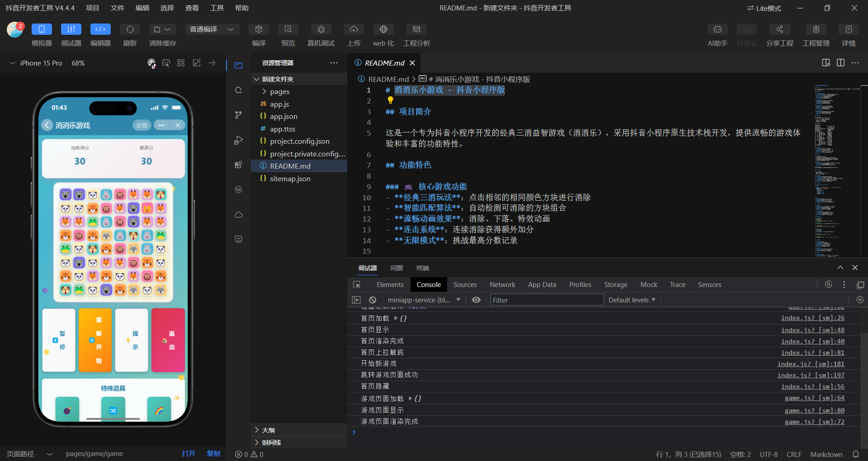Toggle the inspect element picker
The image size is (868, 461).
[357, 285]
